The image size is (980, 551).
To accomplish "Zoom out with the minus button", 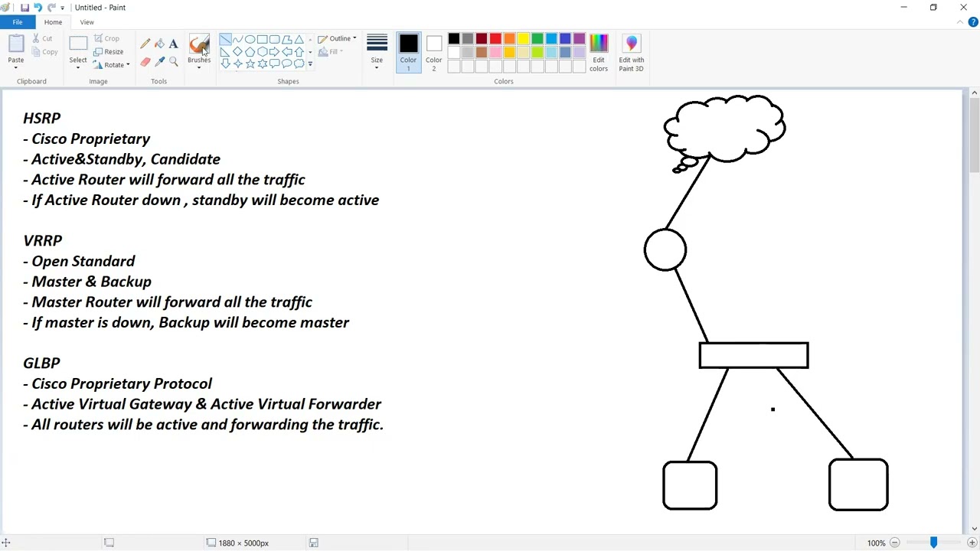I will (x=894, y=543).
